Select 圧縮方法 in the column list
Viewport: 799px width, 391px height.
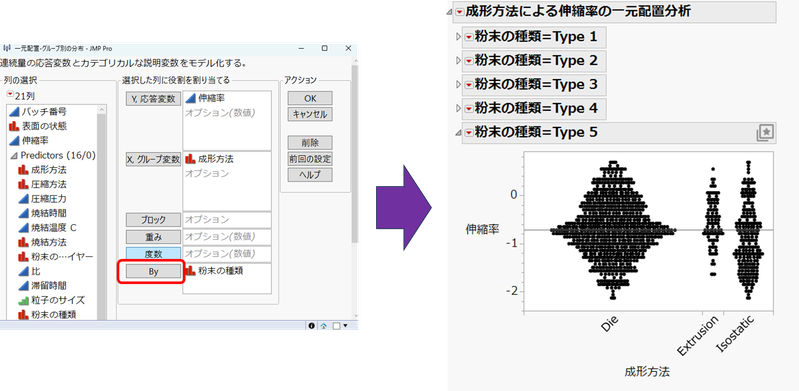(43, 184)
